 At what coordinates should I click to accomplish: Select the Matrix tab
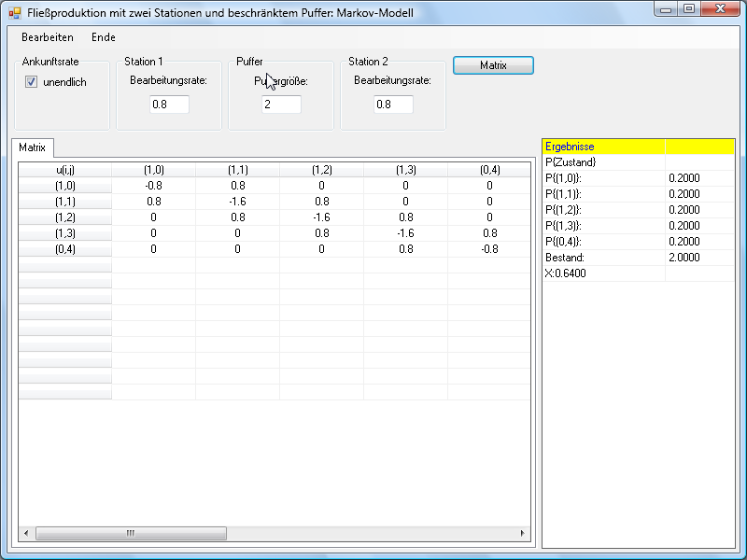pyautogui.click(x=33, y=147)
